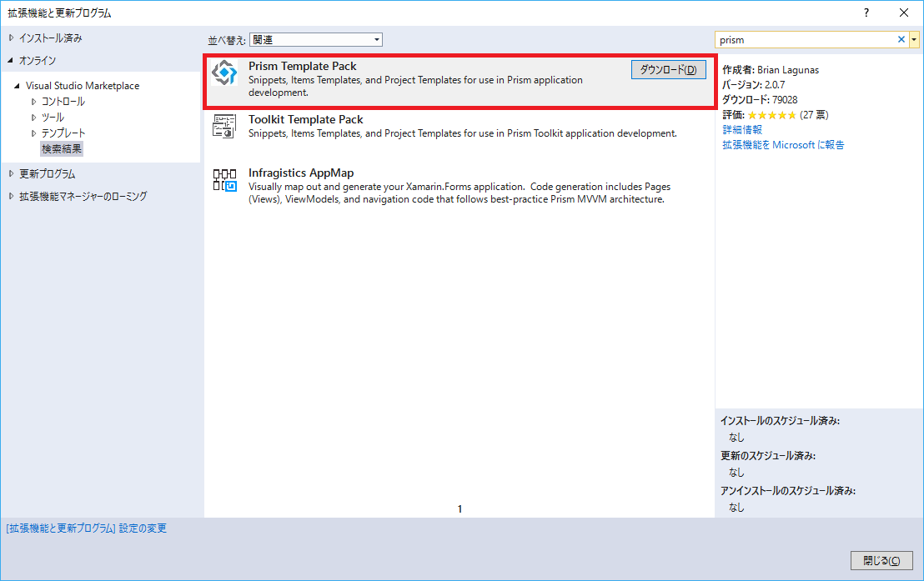Screen dimensions: 924x581
Task: Expand the コントロール tree node
Action: pos(33,102)
